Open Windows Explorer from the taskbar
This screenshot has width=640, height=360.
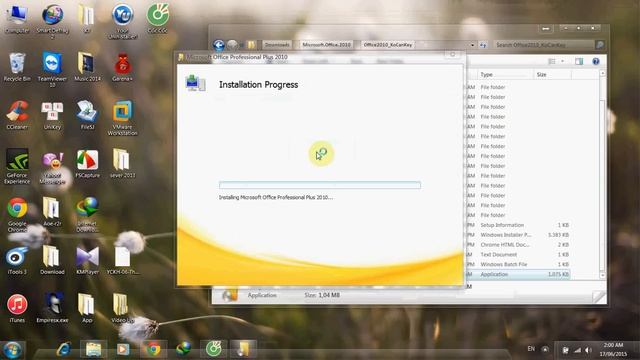click(x=93, y=349)
